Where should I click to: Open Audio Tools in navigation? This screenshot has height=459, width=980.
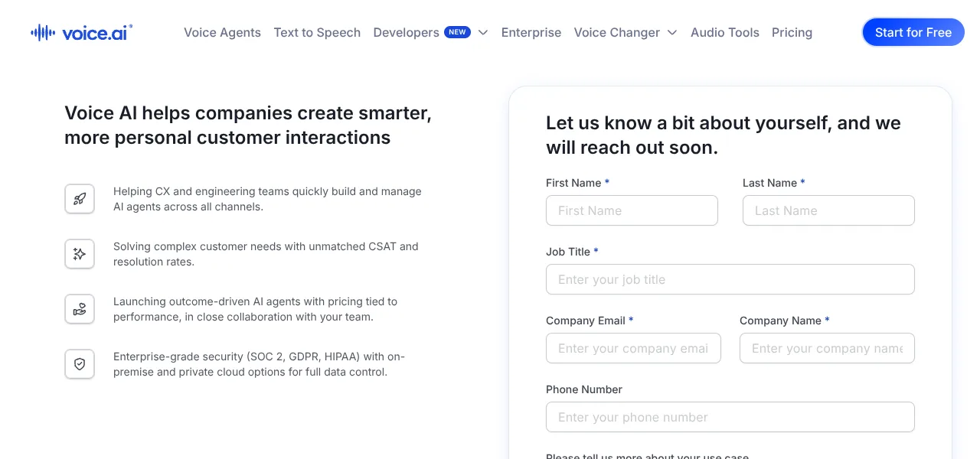725,32
